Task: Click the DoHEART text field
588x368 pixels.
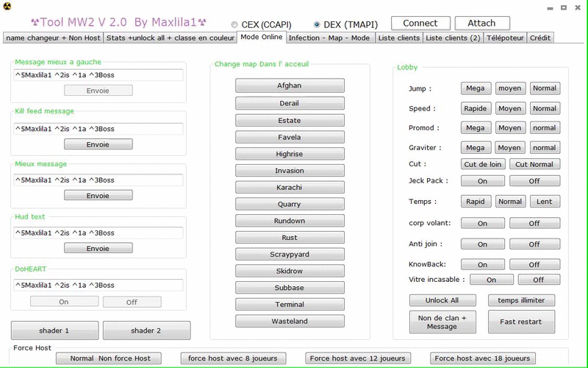Action: click(98, 286)
